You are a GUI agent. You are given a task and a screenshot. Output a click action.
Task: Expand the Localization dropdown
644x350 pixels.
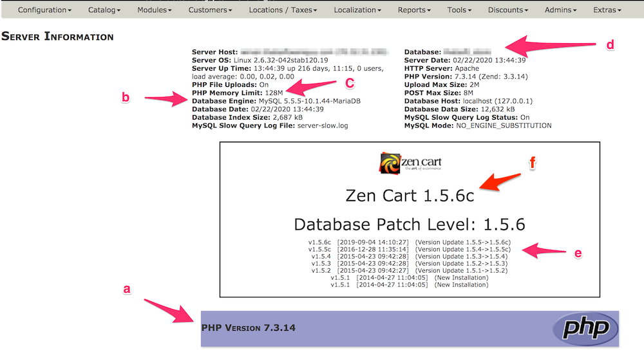click(x=357, y=10)
